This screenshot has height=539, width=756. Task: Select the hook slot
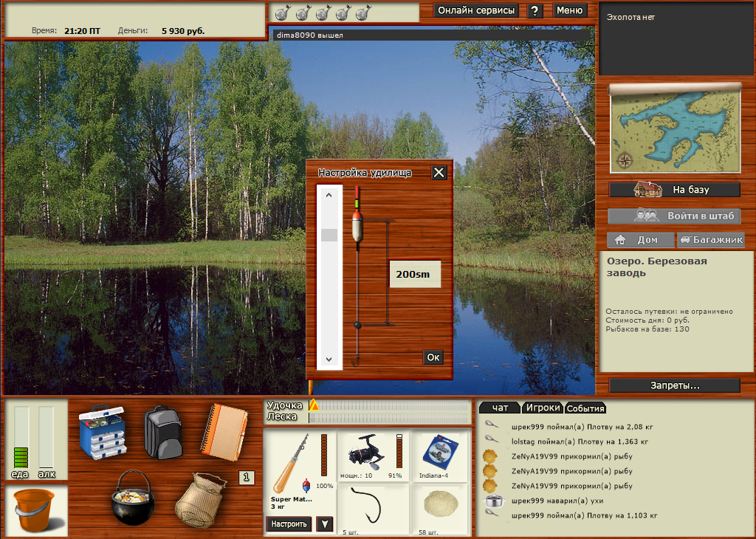tap(373, 508)
